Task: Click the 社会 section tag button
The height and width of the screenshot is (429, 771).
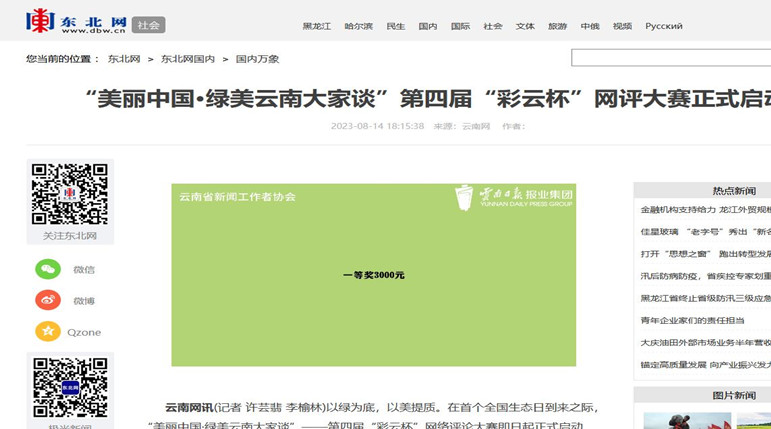Action: pos(149,25)
